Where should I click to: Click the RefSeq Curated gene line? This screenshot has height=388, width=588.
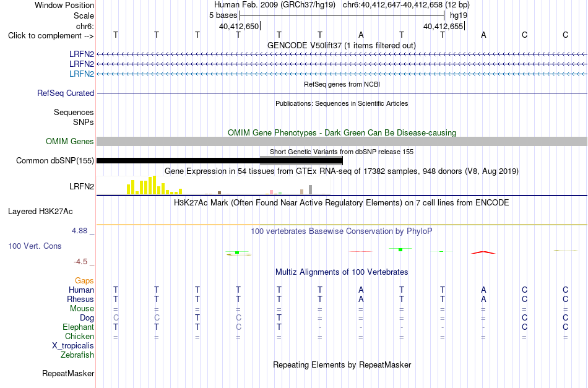point(342,93)
